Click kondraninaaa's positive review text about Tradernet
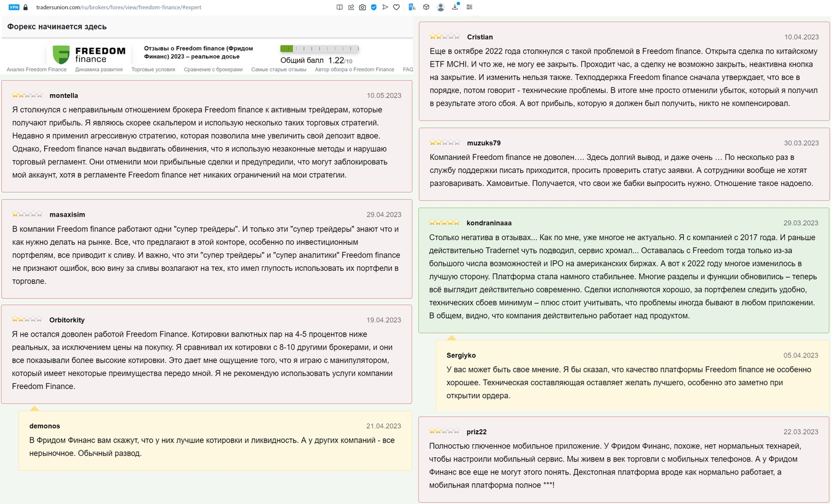 click(x=622, y=276)
